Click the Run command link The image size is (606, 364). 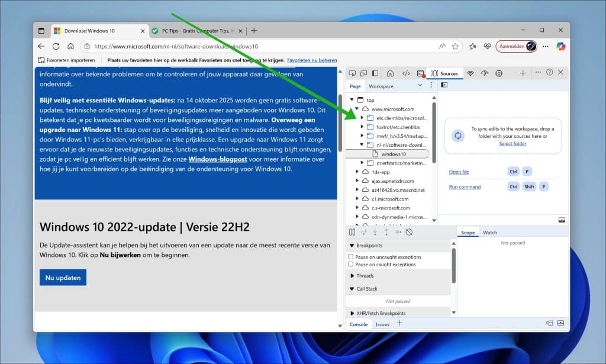click(465, 186)
